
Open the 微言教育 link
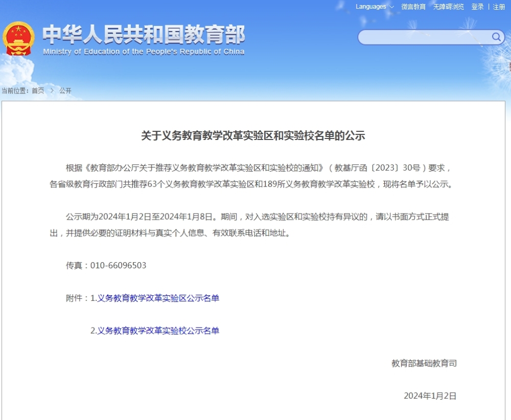413,7
